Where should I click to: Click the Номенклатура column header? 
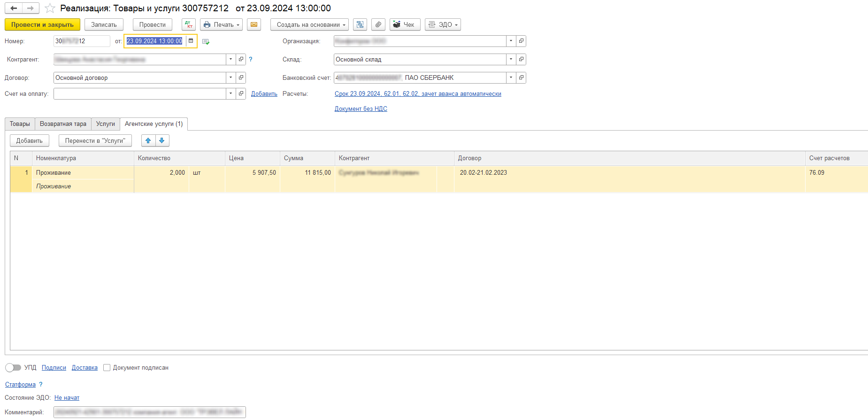tap(83, 158)
